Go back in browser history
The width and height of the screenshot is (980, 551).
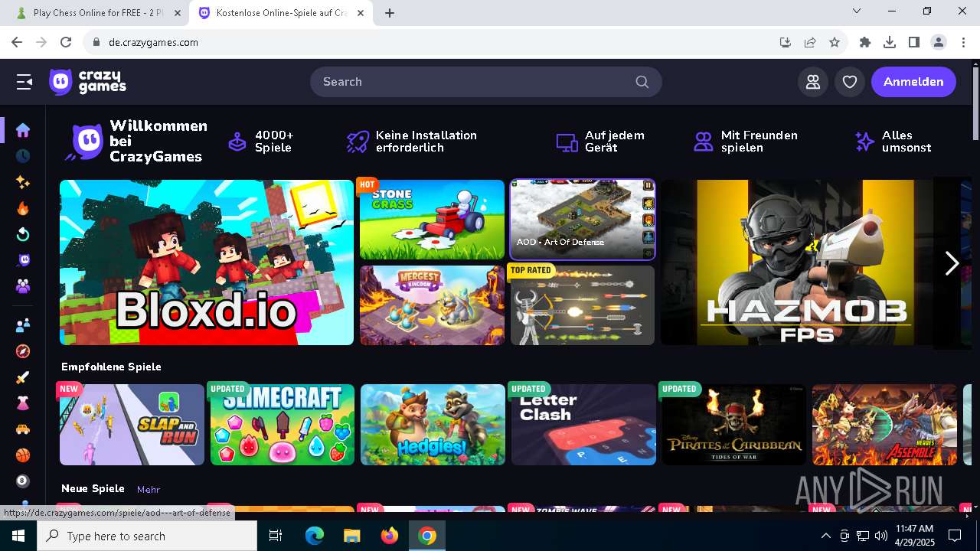(x=17, y=42)
